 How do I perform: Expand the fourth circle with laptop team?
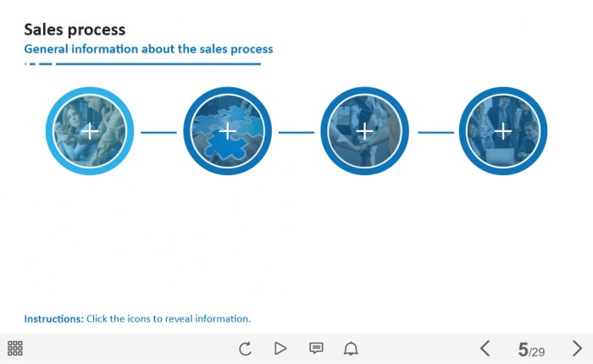502,131
